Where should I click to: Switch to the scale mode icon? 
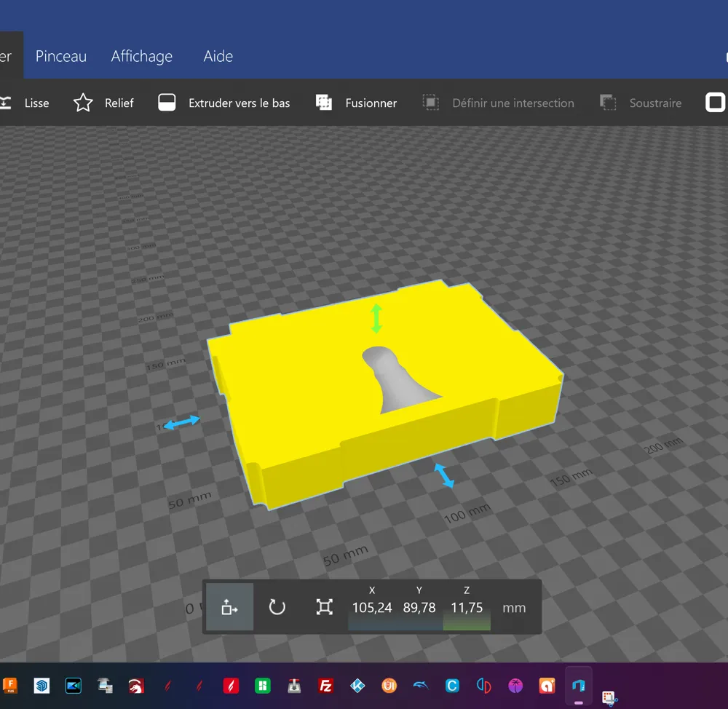pos(325,607)
